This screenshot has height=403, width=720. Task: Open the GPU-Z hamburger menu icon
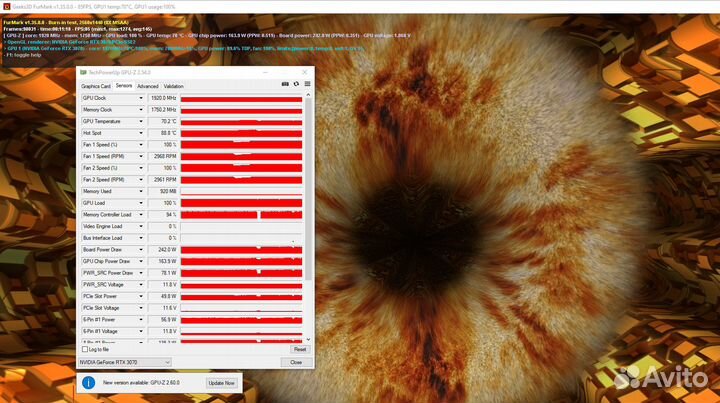(307, 84)
